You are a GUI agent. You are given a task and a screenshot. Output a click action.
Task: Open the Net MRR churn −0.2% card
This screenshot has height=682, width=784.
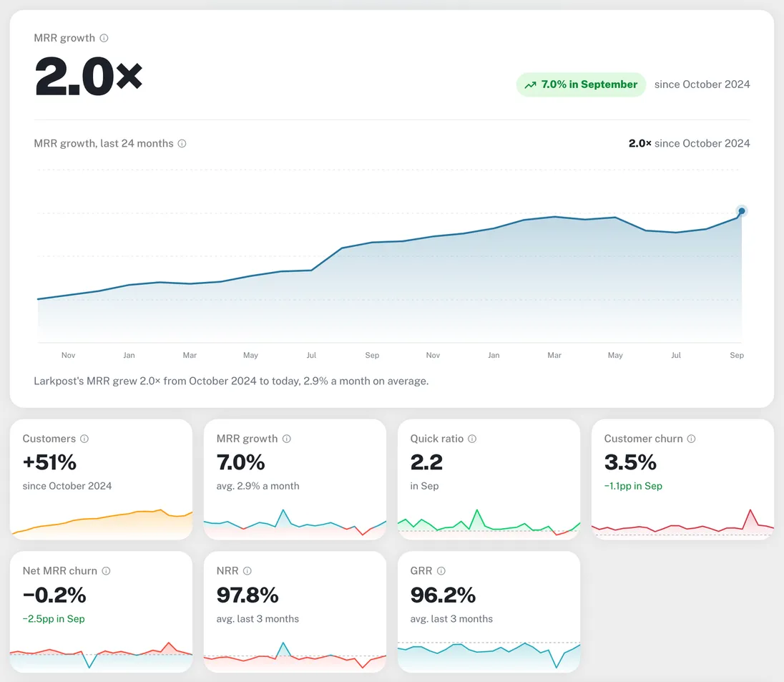pyautogui.click(x=101, y=612)
